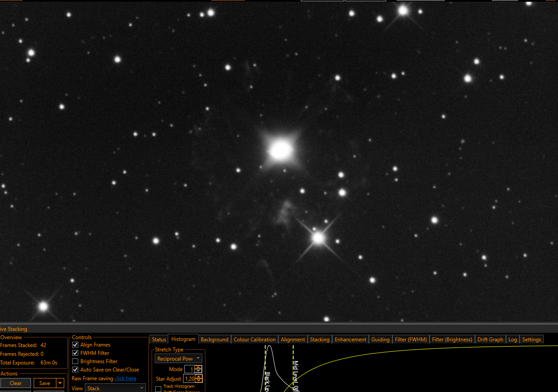Toggle the Align Frames checkbox
The width and height of the screenshot is (558, 392).
pos(75,345)
